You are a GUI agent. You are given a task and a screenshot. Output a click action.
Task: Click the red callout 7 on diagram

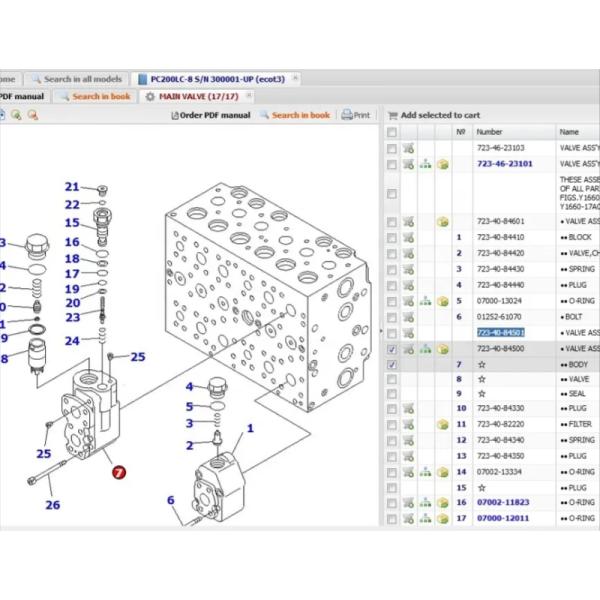(x=119, y=472)
